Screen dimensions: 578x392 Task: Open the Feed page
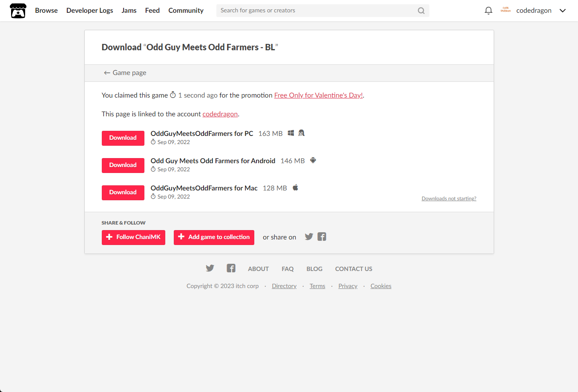(152, 11)
